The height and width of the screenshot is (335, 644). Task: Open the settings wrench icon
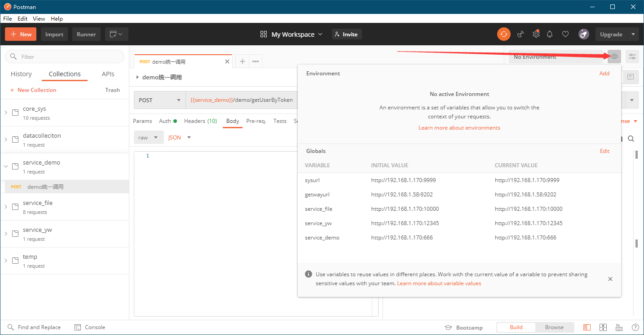pos(536,34)
